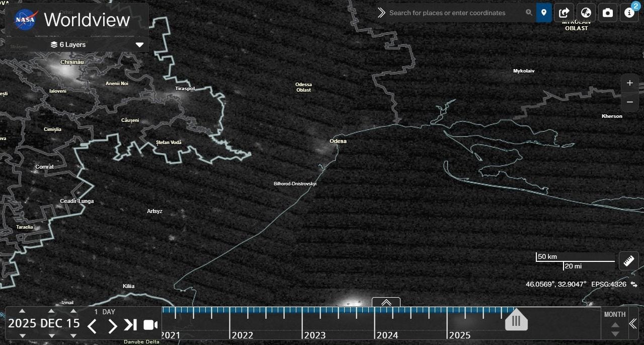The height and width of the screenshot is (345, 644).
Task: Hide the timeline with the double chevron
Action: point(633,324)
